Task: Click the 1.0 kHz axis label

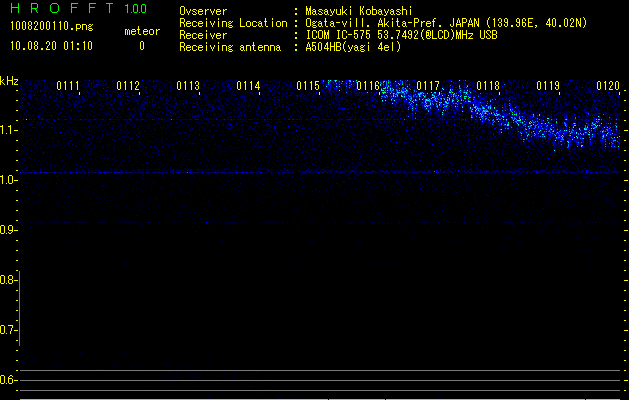Action: 7,180
